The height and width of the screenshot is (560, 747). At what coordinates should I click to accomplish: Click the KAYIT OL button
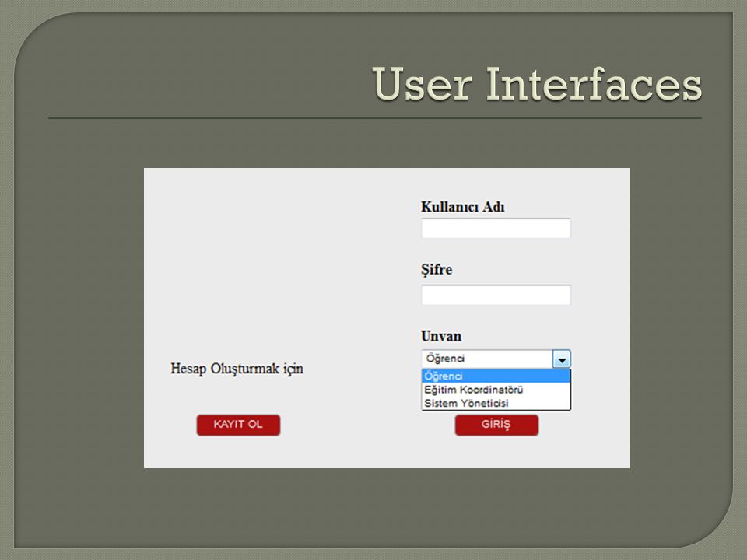click(238, 425)
